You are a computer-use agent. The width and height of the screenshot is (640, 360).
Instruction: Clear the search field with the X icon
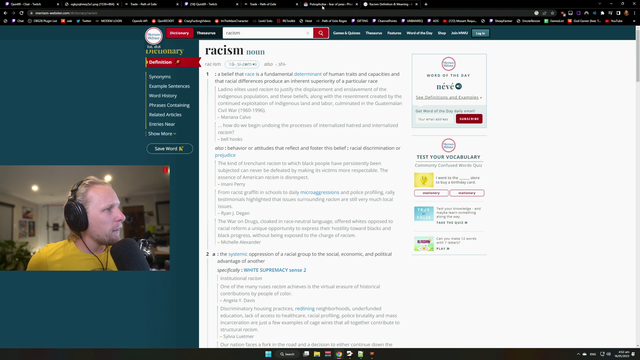308,33
